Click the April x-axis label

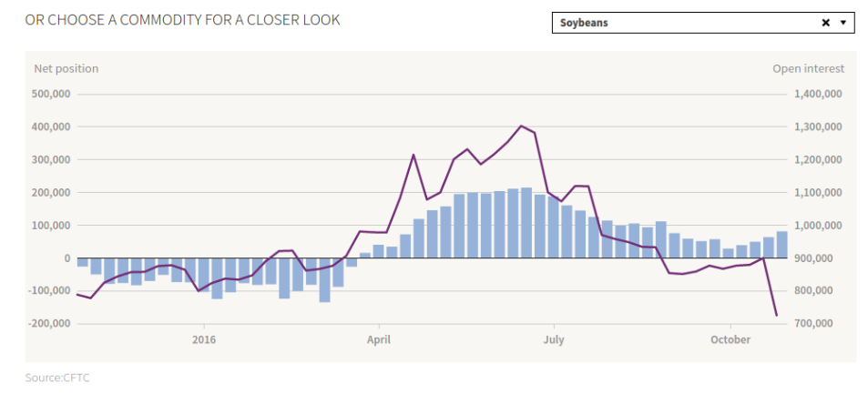coord(378,339)
